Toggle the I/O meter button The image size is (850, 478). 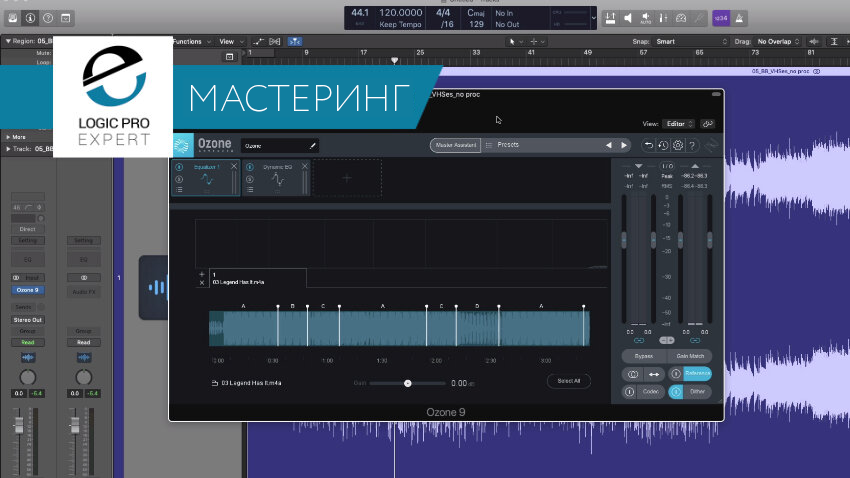[x=667, y=166]
